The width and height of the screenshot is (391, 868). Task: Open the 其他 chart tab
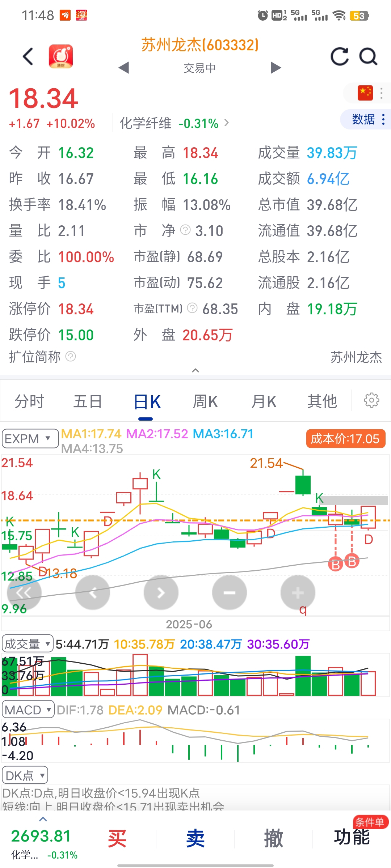coord(322,401)
